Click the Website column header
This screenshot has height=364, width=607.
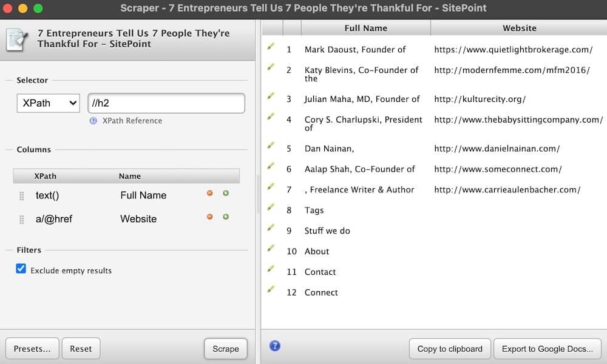tap(519, 28)
